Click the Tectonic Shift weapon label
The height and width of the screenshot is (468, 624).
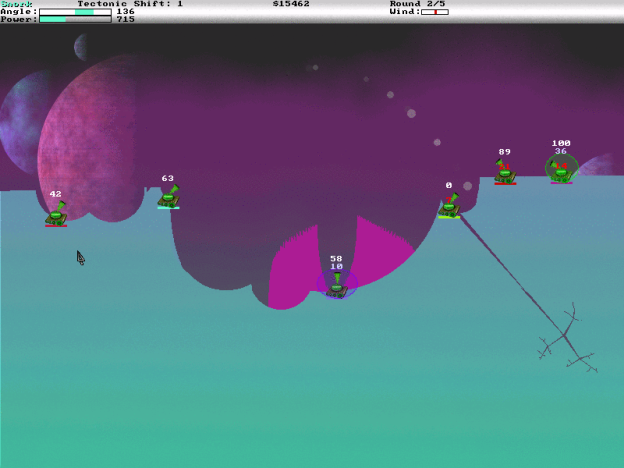click(130, 4)
